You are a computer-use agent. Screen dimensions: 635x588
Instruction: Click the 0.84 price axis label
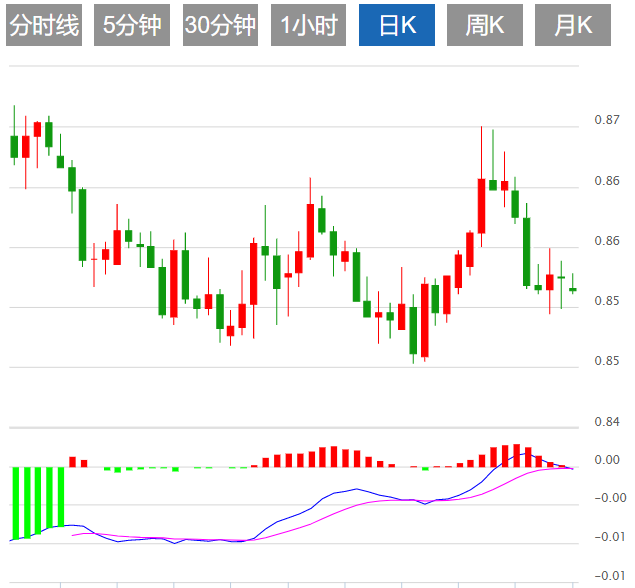coord(607,422)
